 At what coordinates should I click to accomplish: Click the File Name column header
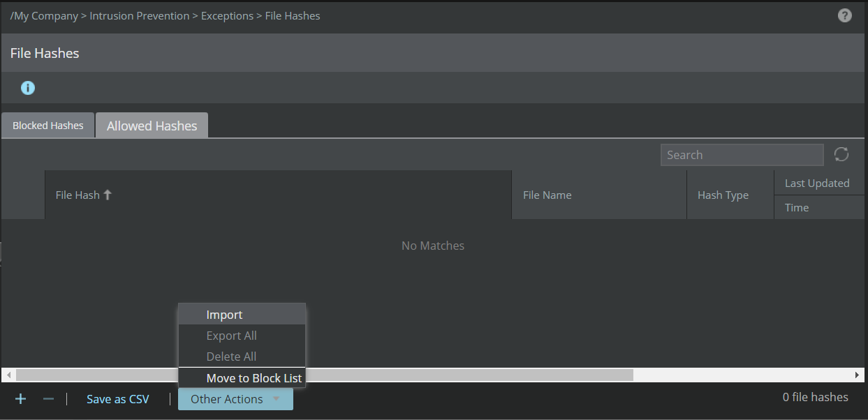(x=598, y=195)
